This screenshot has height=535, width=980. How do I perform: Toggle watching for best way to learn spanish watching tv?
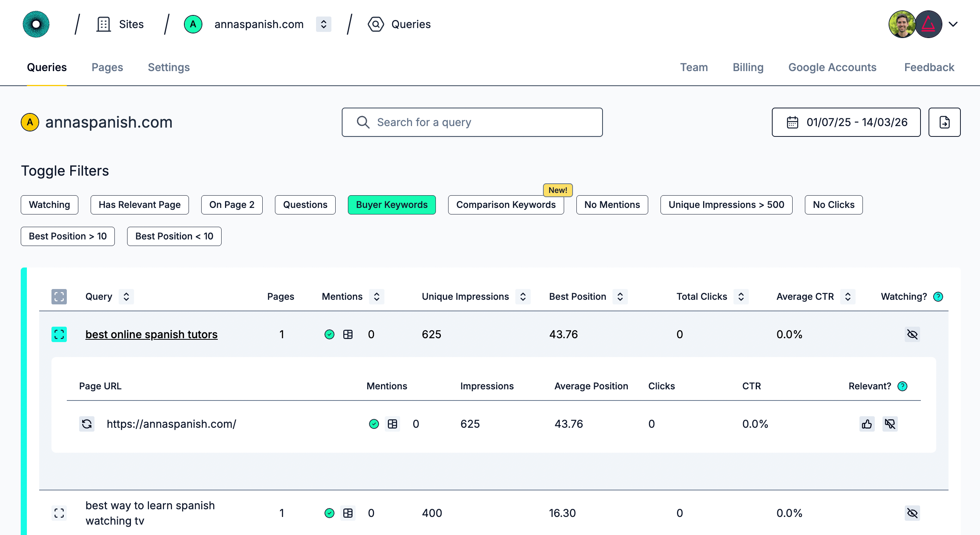[x=913, y=513]
